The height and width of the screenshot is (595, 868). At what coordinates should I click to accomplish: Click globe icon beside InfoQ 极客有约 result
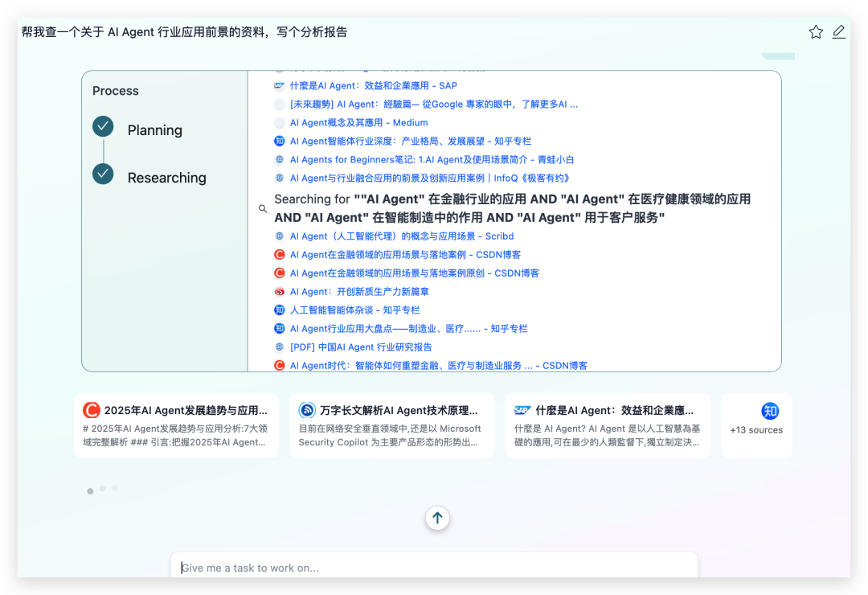pyautogui.click(x=280, y=178)
